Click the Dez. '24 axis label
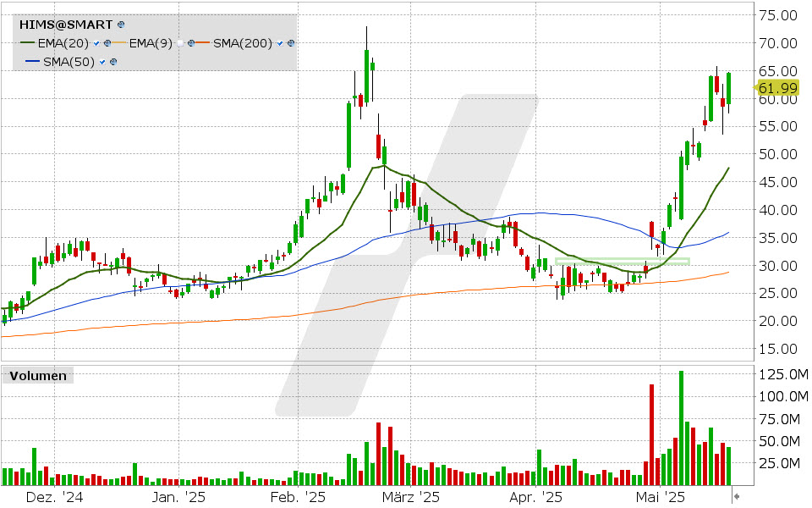812x508 pixels. tap(54, 497)
